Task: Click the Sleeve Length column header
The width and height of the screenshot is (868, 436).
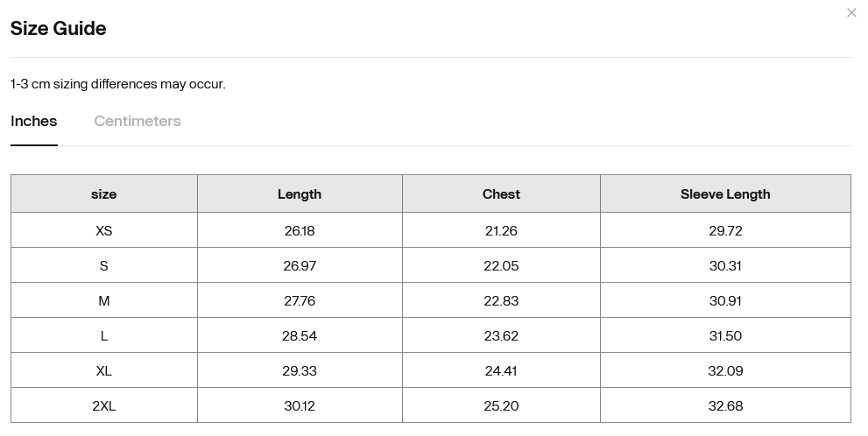Action: pos(725,194)
